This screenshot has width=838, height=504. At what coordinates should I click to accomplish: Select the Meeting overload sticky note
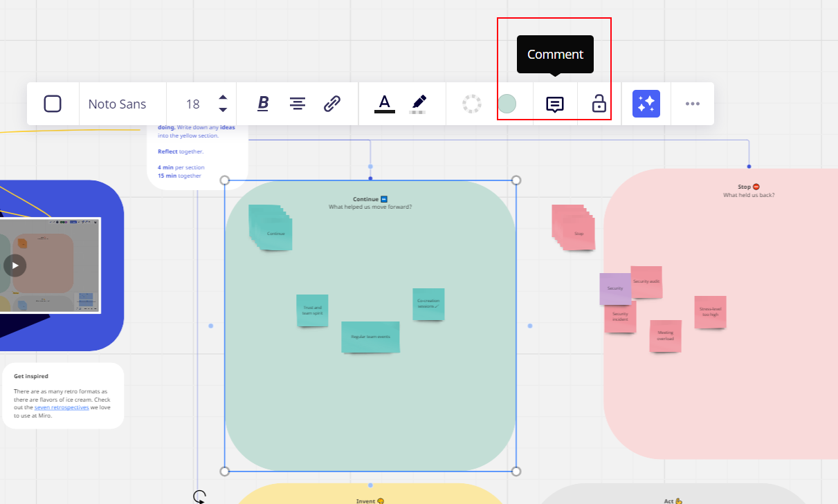pos(665,336)
